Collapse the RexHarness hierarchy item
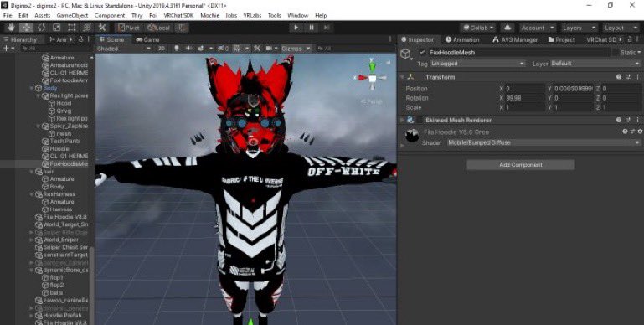Screen dimensions: 644x325 (32, 194)
